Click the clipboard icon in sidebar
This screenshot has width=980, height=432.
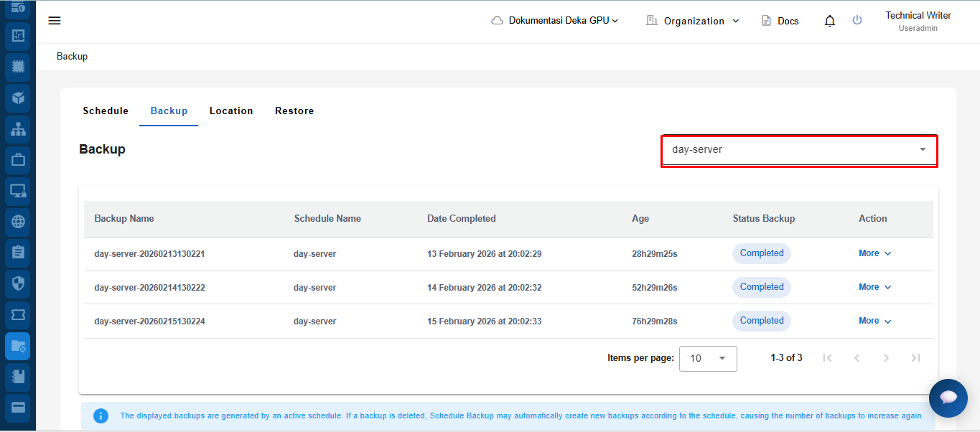coord(18,253)
